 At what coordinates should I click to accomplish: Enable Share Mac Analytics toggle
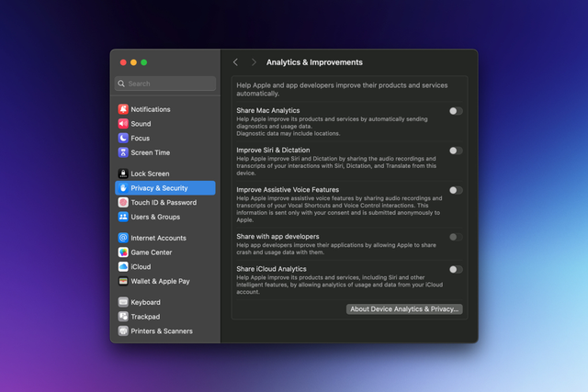tap(456, 111)
